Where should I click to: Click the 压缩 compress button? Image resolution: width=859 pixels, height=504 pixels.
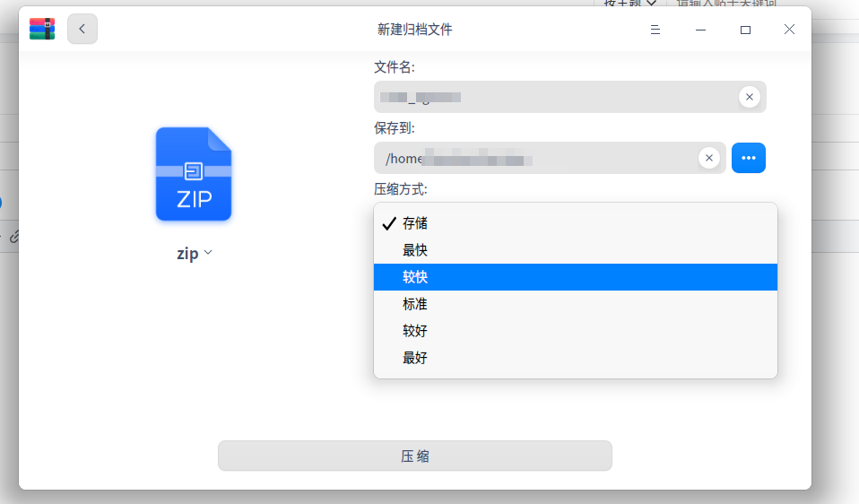415,456
